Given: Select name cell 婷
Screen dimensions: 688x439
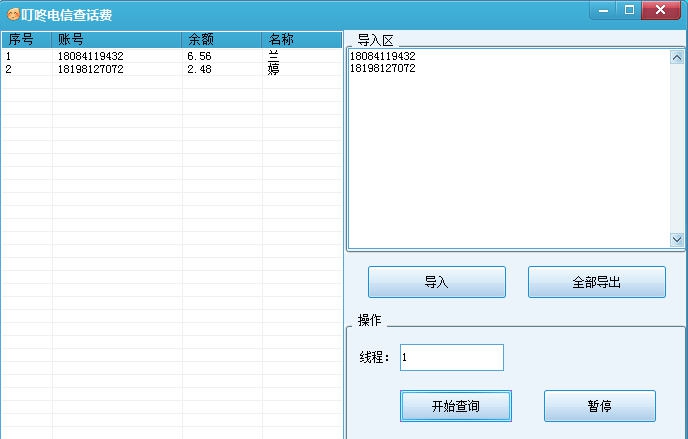Looking at the screenshot, I should [273, 69].
